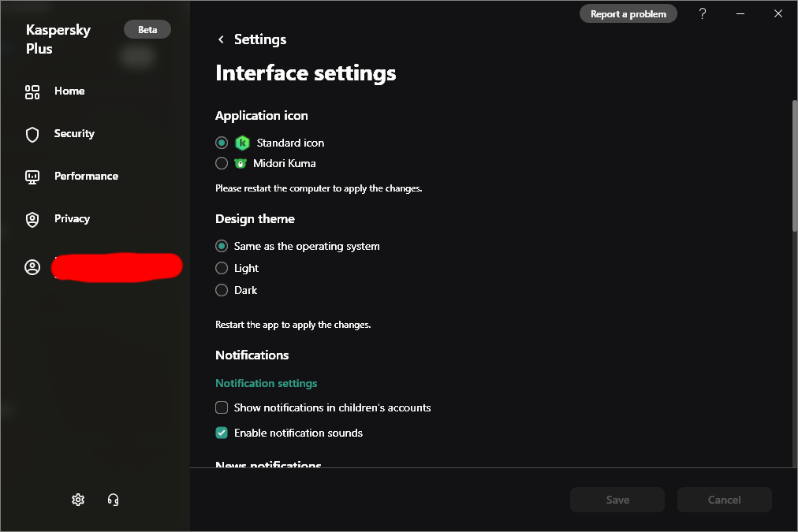Screen dimensions: 798x532
Task: Click the Design theme section heading
Action: click(x=255, y=218)
